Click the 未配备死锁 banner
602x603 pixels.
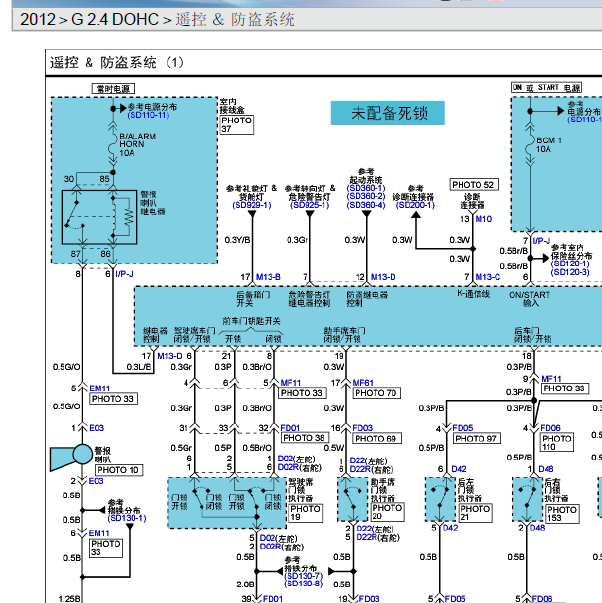click(388, 113)
